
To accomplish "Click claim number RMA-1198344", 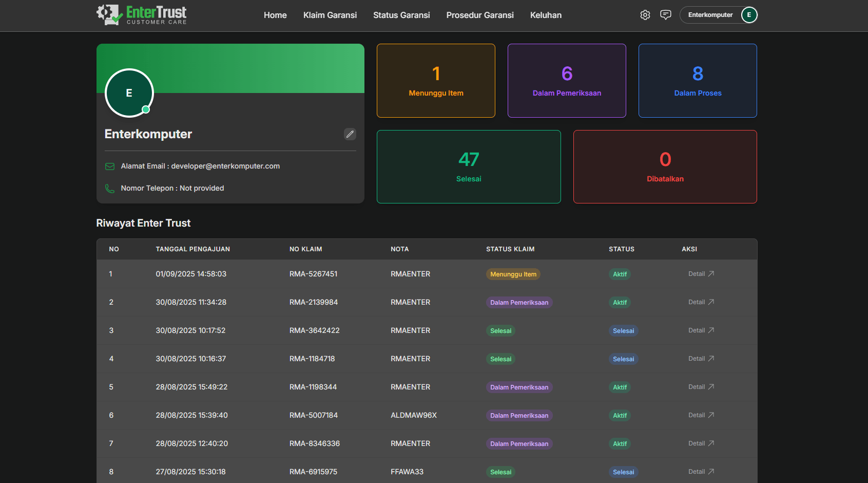I will pyautogui.click(x=313, y=387).
